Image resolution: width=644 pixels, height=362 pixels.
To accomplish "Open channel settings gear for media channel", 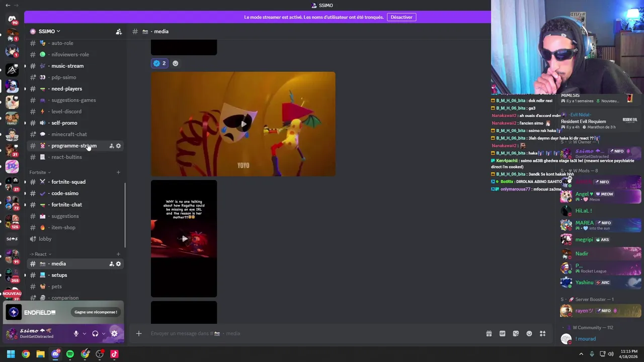I will [x=118, y=264].
